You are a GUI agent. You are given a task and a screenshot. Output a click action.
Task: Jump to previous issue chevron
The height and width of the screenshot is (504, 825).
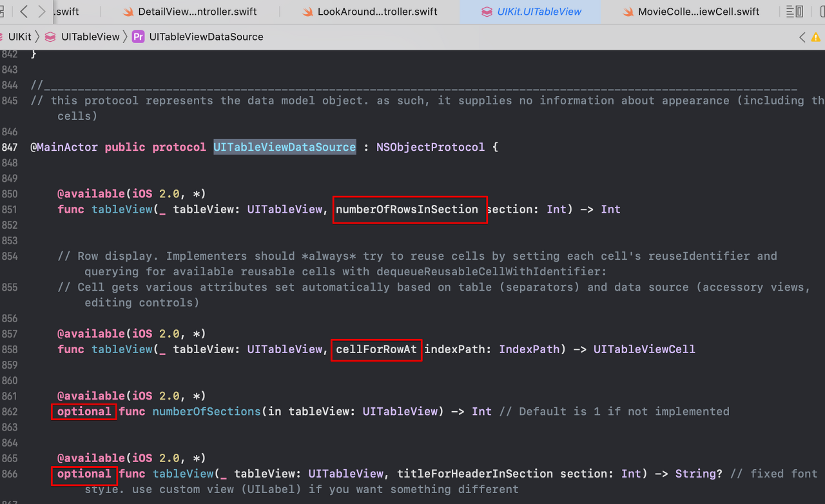[802, 37]
